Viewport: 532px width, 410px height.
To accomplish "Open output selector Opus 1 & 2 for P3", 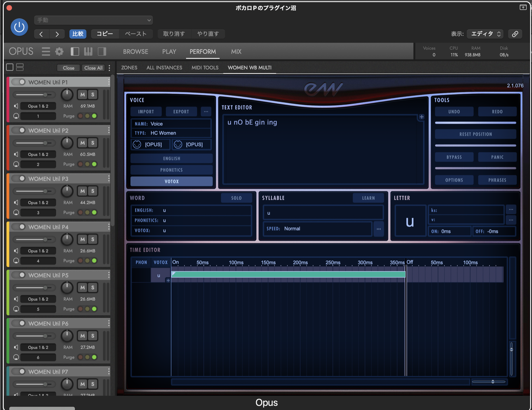I will coord(38,203).
